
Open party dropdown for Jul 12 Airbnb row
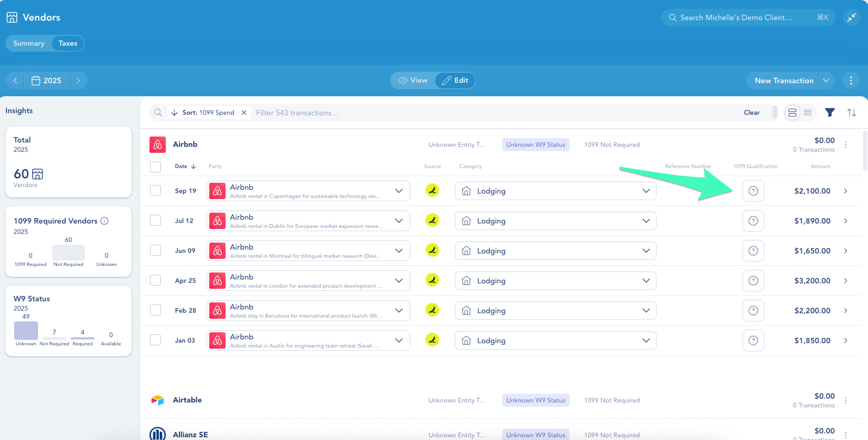(x=308, y=221)
